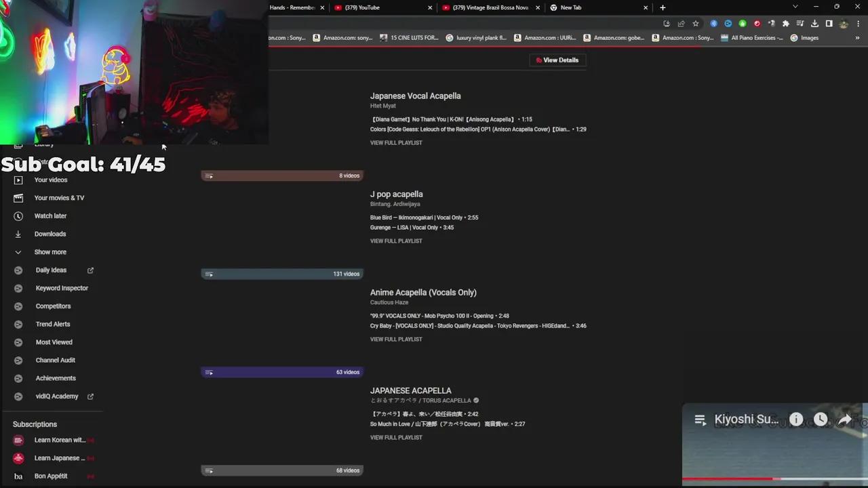View full playlist for J pop acapella

[396, 241]
